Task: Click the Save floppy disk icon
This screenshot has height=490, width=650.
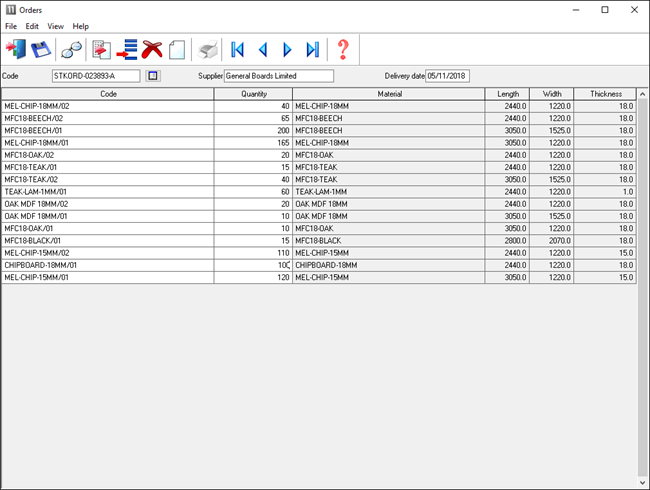Action: (x=41, y=49)
